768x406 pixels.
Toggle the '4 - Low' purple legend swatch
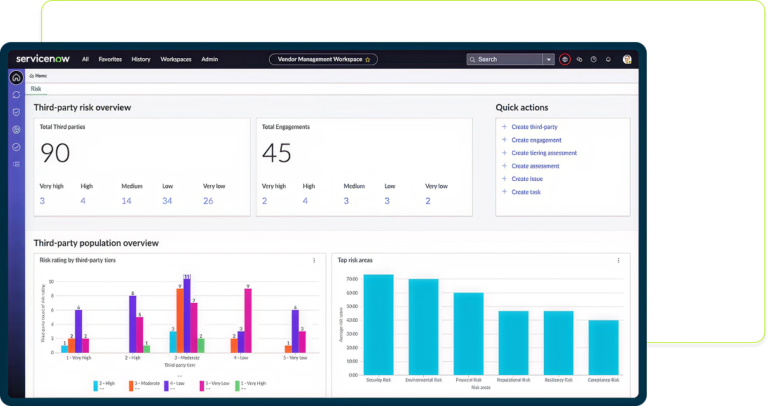point(166,386)
